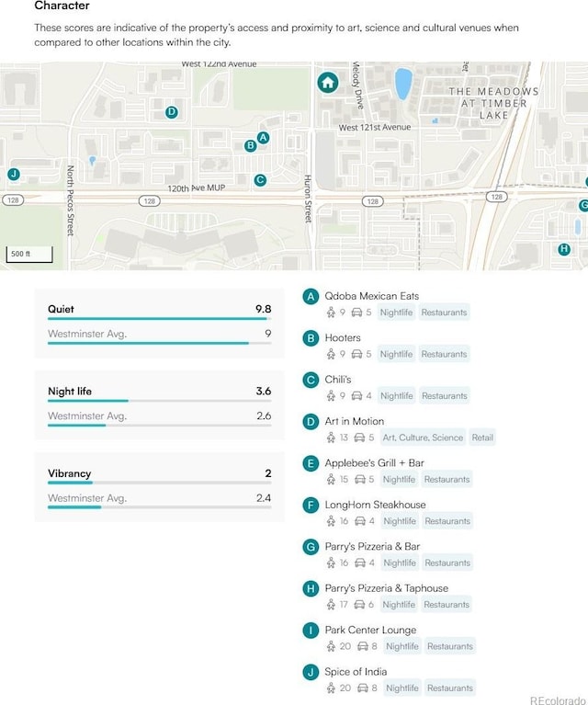Image resolution: width=588 pixels, height=705 pixels.
Task: Click list badge B for Hooters
Action: click(x=311, y=338)
